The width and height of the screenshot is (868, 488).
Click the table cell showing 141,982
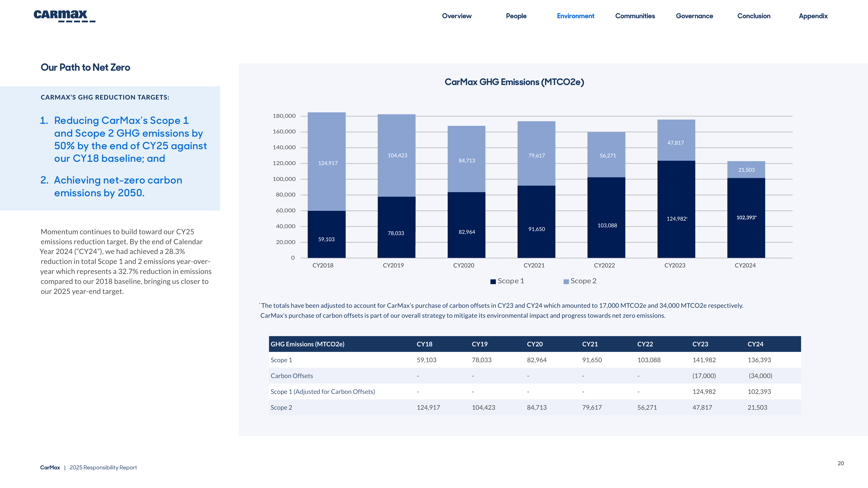click(704, 360)
